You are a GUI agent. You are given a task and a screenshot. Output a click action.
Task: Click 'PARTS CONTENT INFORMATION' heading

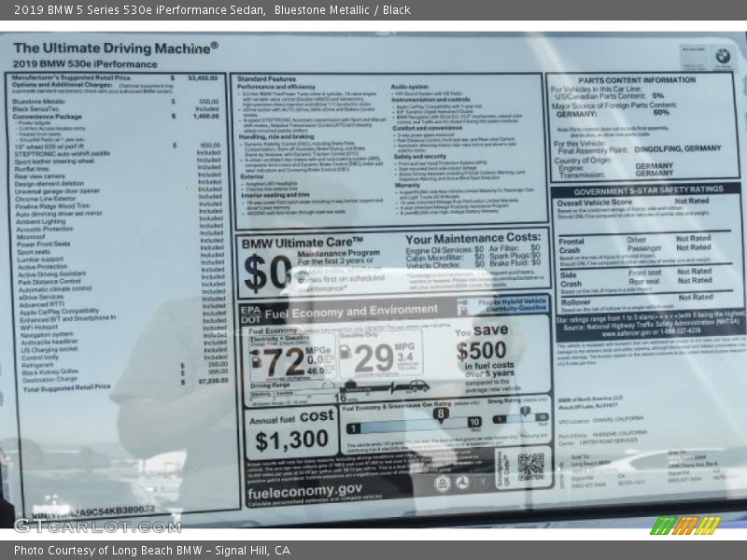(637, 80)
